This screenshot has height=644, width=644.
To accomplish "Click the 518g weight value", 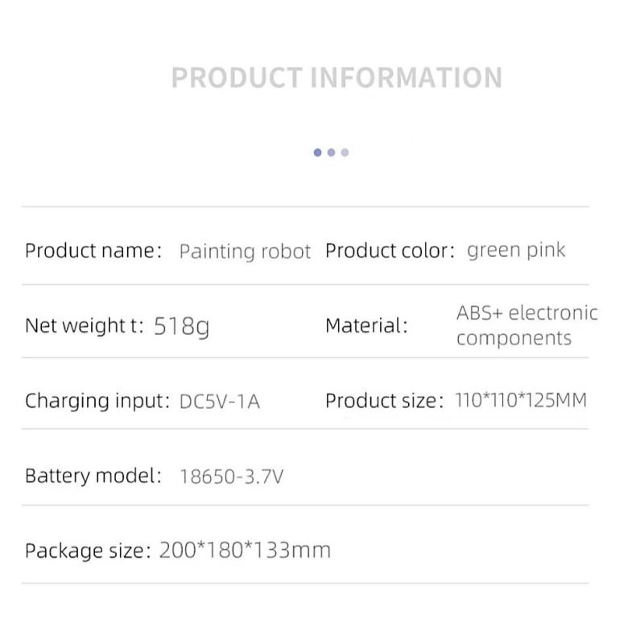I will point(181,327).
